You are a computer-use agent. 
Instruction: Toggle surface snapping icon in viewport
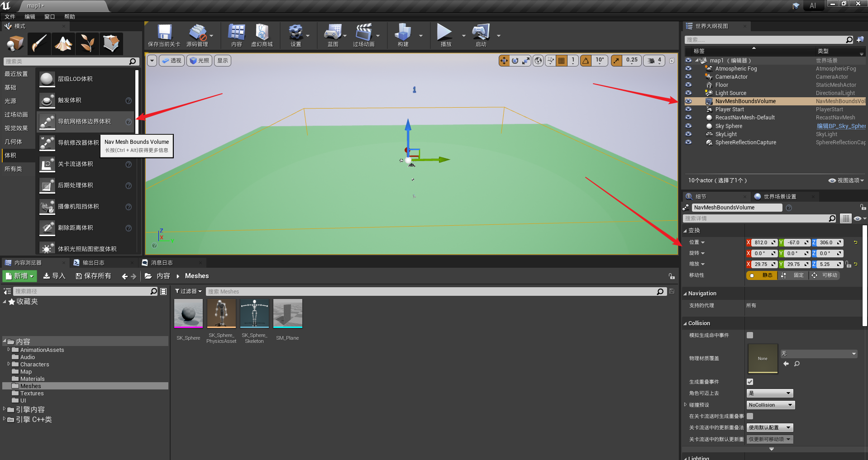[x=550, y=61]
